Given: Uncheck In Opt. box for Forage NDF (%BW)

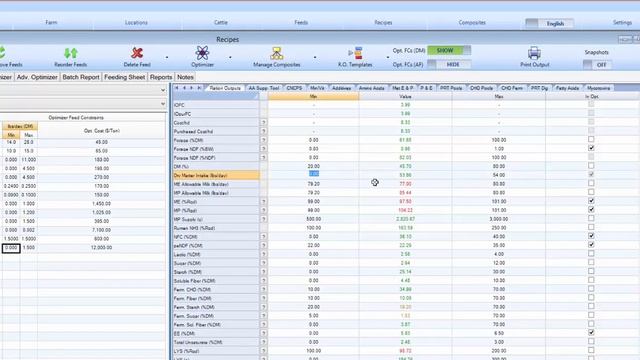Looking at the screenshot, I should tap(591, 148).
